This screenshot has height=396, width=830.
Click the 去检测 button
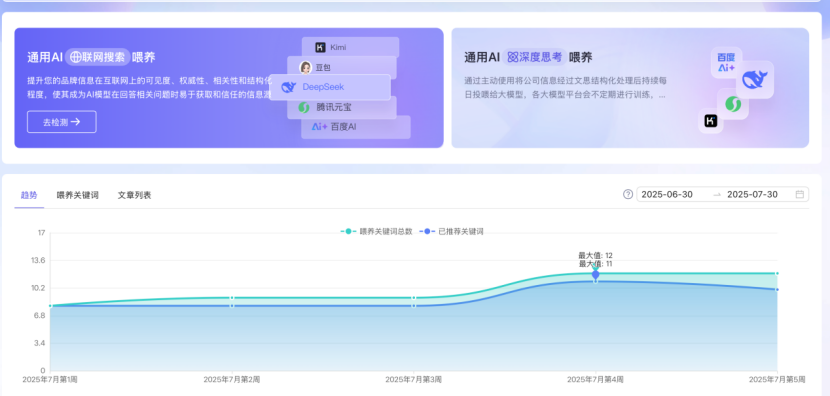[61, 122]
